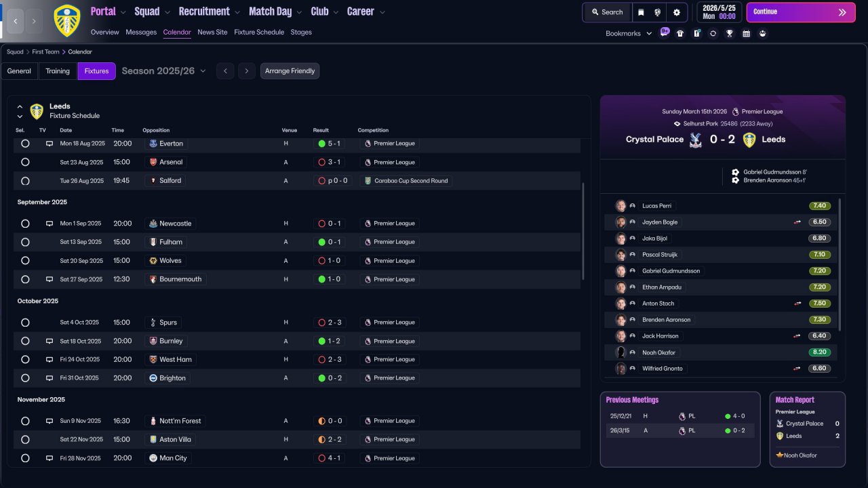Select the Fulham fixture radio button
Viewport: 868px width, 488px height.
pyautogui.click(x=25, y=242)
